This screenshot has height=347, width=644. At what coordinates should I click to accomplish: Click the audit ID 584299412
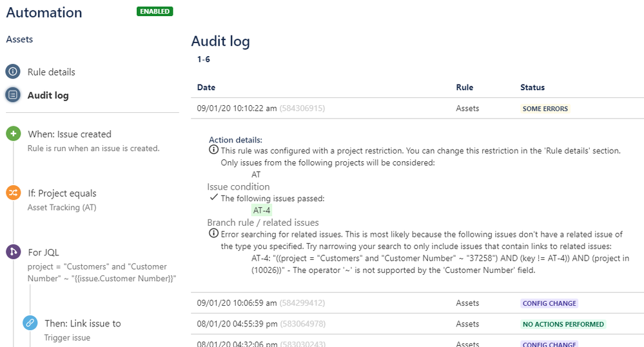302,303
